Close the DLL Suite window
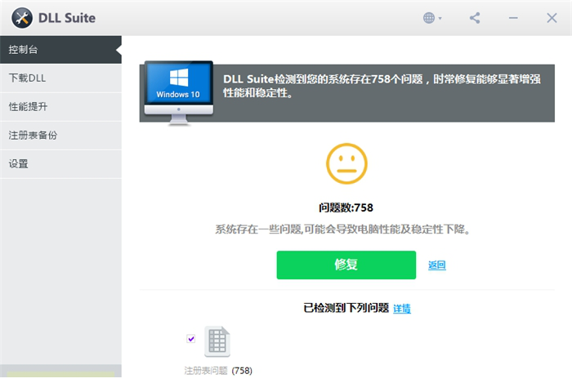572x392 pixels. pyautogui.click(x=552, y=18)
